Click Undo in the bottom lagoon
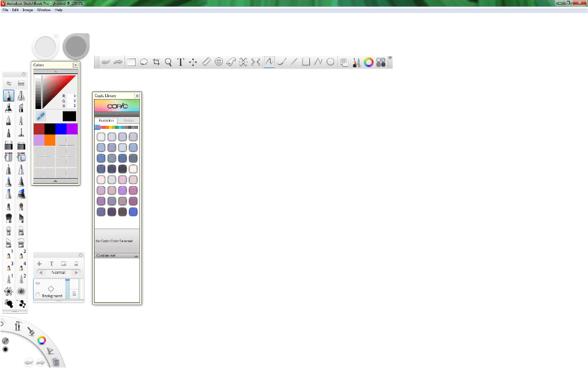The height and width of the screenshot is (368, 588). click(29, 361)
